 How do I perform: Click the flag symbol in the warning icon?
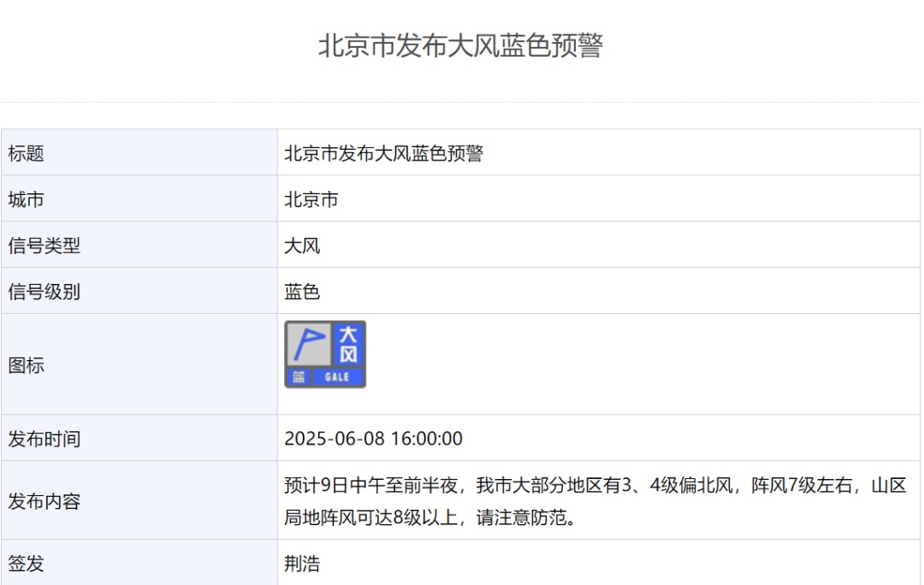pyautogui.click(x=308, y=344)
